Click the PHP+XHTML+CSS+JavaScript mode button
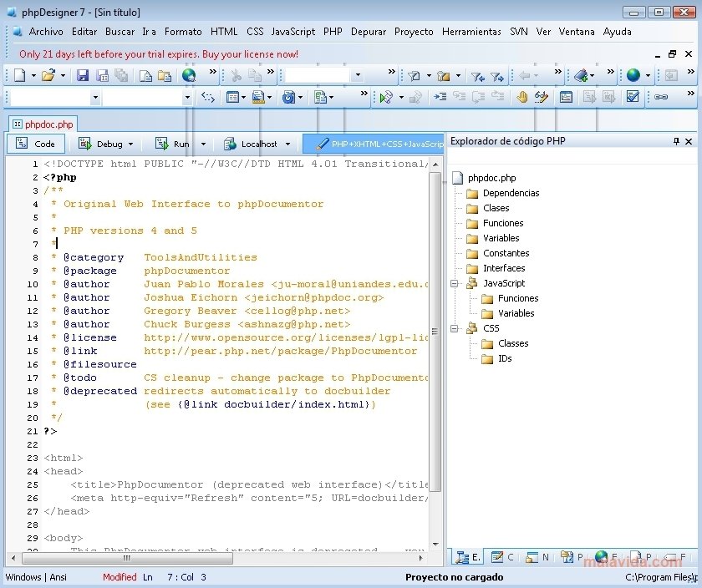This screenshot has width=702, height=588. coord(374,144)
